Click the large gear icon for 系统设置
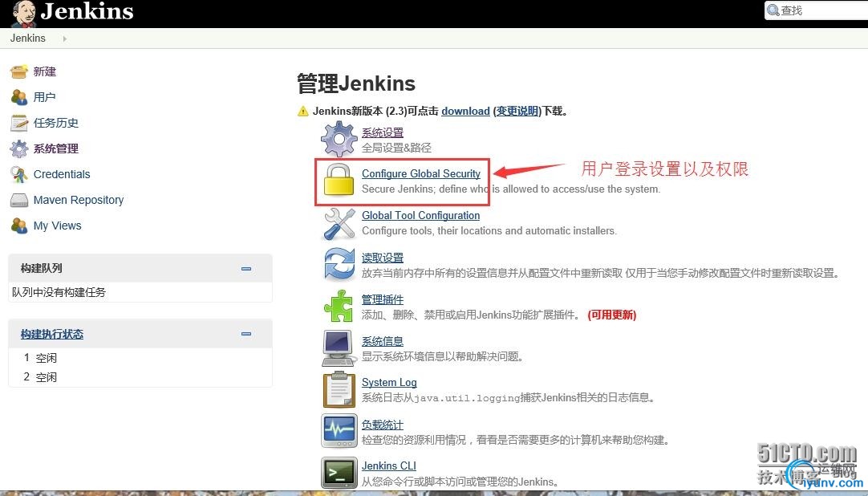Image resolution: width=868 pixels, height=496 pixels. [x=339, y=140]
